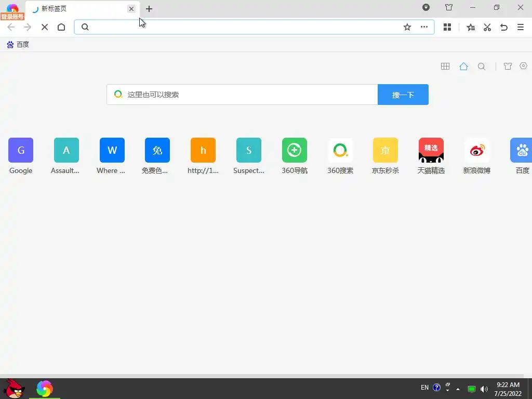Screen dimensions: 532x399
Task: Click the address bar search magnifier icon
Action: (x=85, y=27)
